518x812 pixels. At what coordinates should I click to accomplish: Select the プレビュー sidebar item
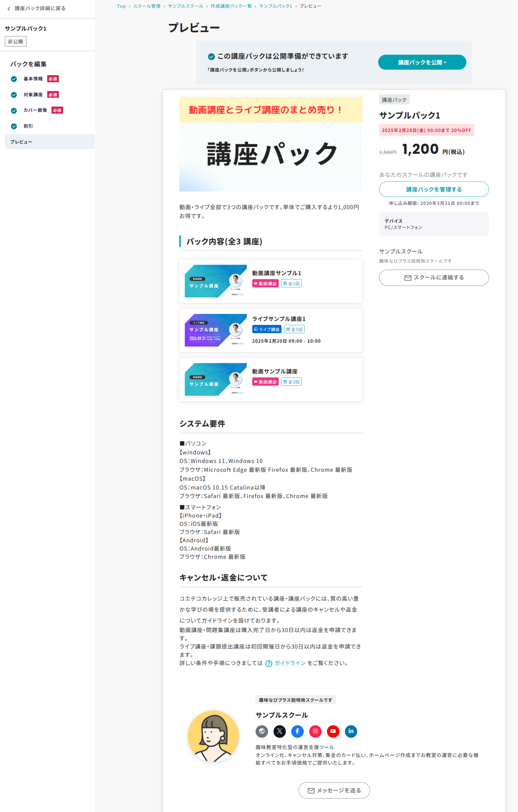click(x=21, y=142)
